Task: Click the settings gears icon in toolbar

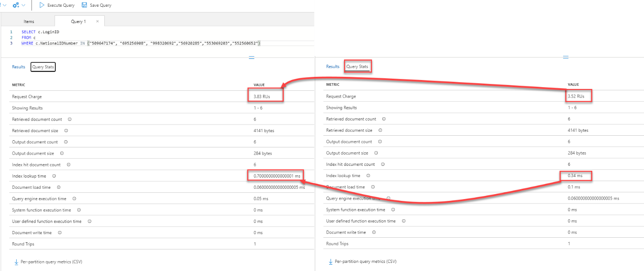Action: tap(16, 5)
